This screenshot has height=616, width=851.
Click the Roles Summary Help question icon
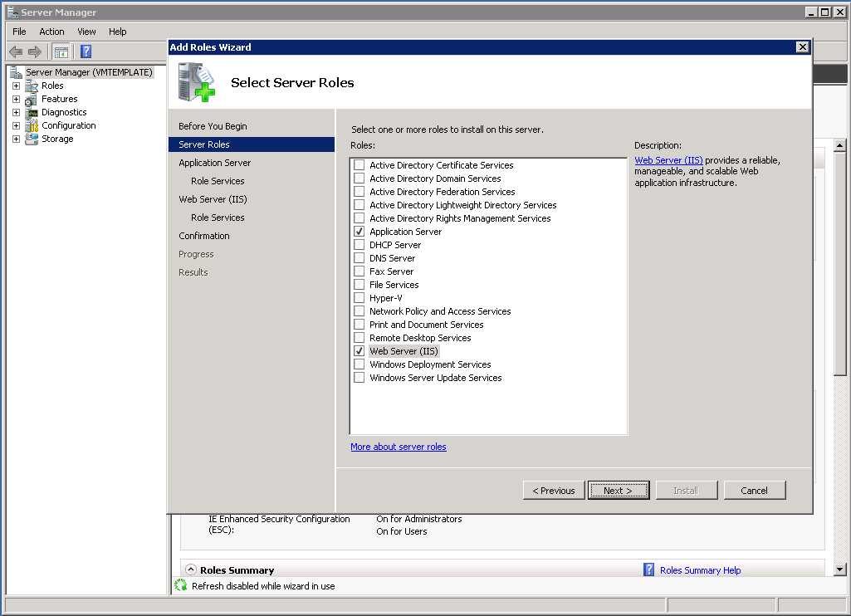[648, 570]
